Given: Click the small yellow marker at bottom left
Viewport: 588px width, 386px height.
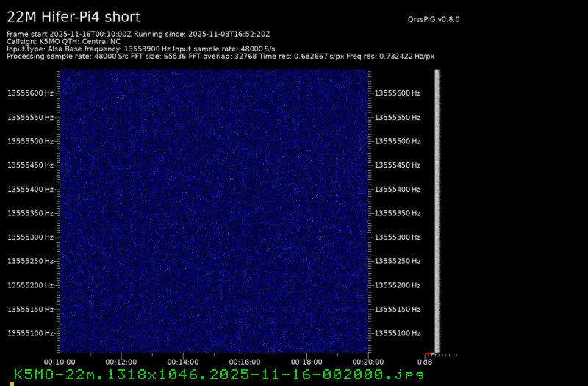Looking at the screenshot, I should point(12,383).
